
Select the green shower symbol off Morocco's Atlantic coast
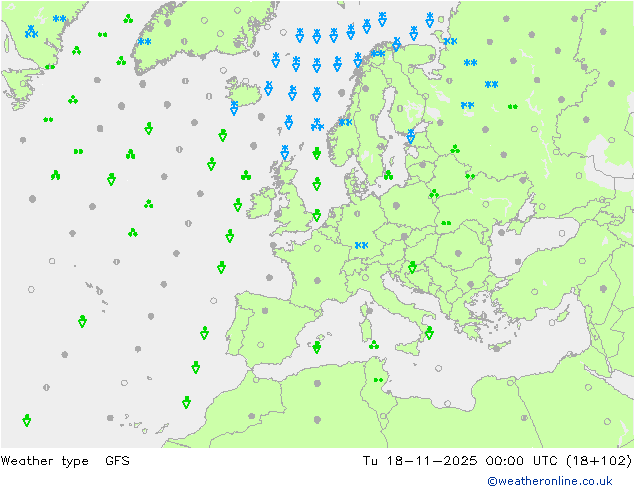(x=186, y=402)
